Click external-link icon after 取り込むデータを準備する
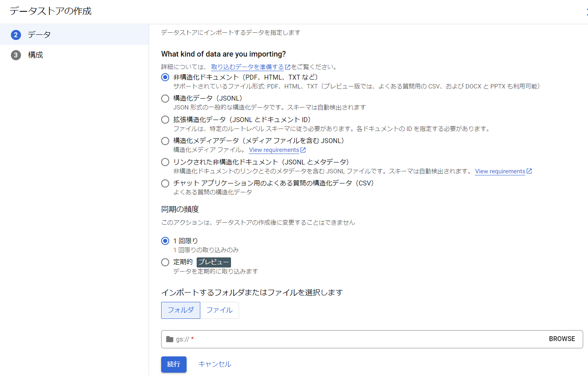This screenshot has height=375, width=588. [288, 67]
